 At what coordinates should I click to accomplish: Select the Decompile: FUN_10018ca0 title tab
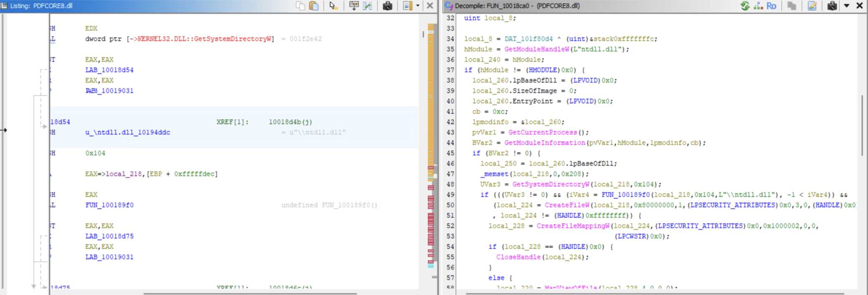click(x=517, y=6)
